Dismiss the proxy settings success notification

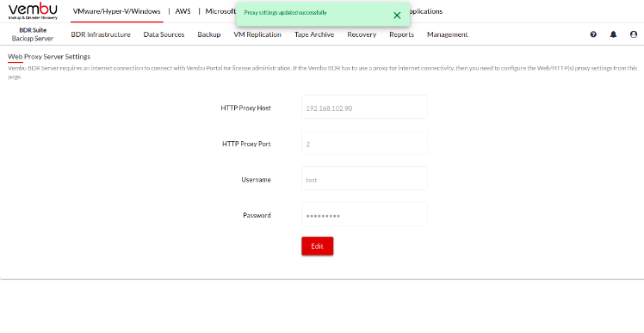click(397, 15)
